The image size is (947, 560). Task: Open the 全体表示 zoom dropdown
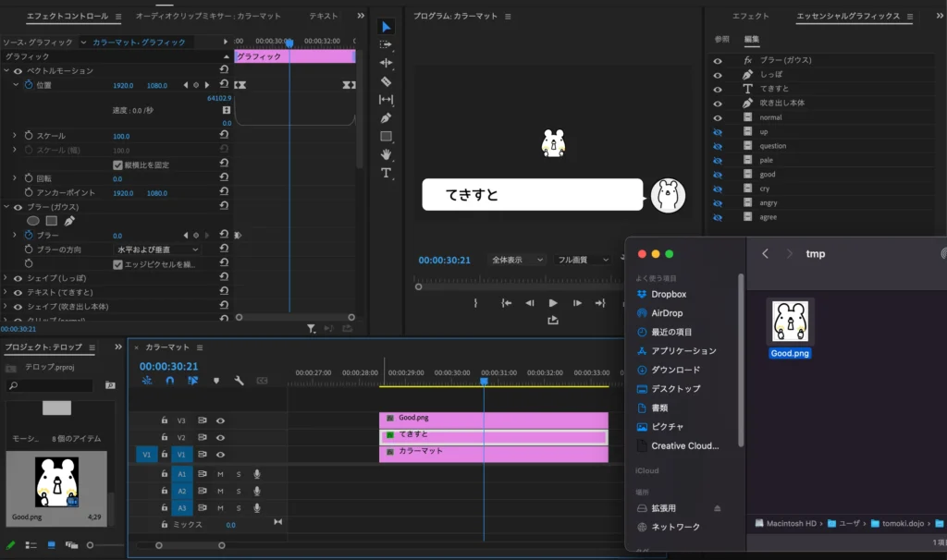pyautogui.click(x=518, y=261)
